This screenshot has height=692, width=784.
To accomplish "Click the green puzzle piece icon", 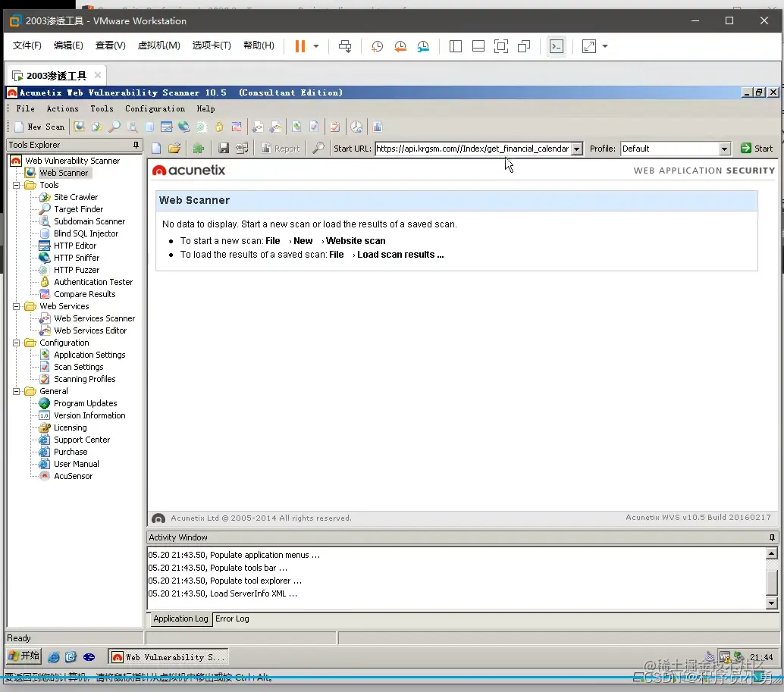I will [x=199, y=149].
